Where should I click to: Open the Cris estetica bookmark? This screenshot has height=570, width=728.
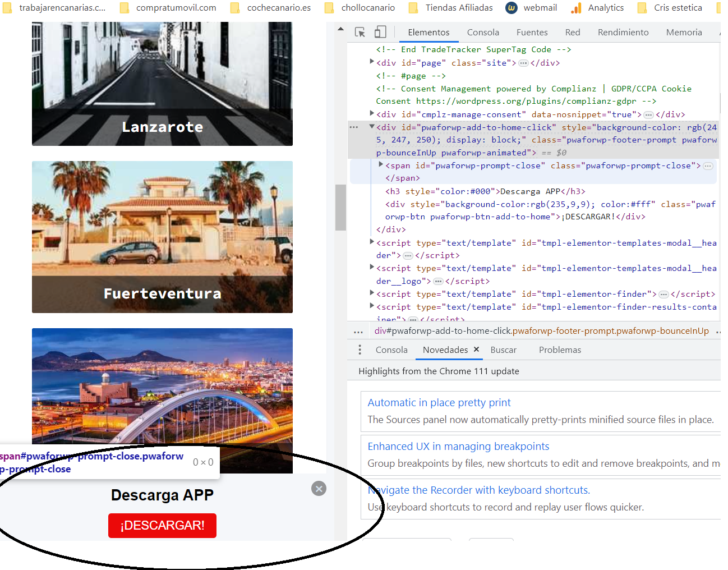(x=670, y=8)
